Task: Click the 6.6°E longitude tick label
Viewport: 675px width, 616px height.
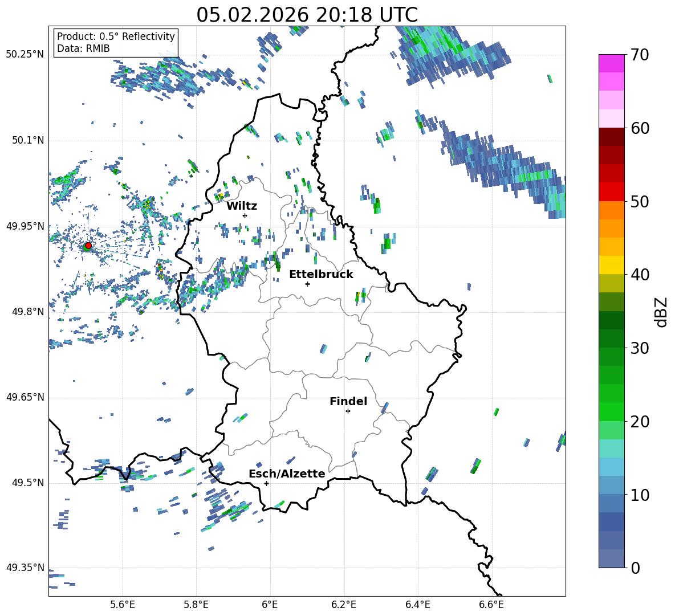Action: click(491, 605)
